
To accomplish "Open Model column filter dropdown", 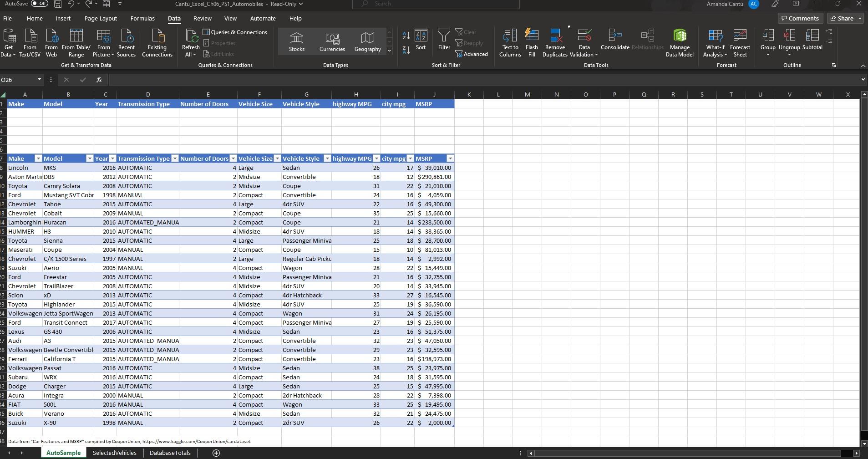I will [90, 158].
